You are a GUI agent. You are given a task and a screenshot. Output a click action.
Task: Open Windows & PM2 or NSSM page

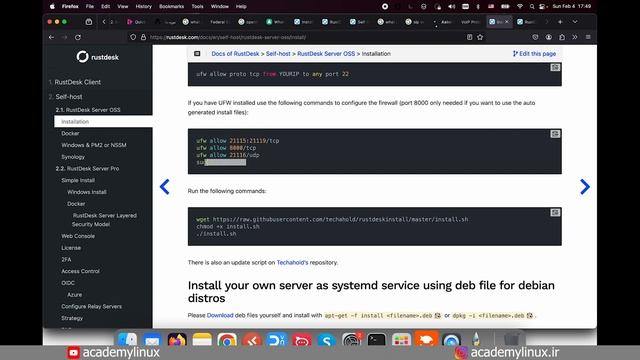[x=93, y=145]
